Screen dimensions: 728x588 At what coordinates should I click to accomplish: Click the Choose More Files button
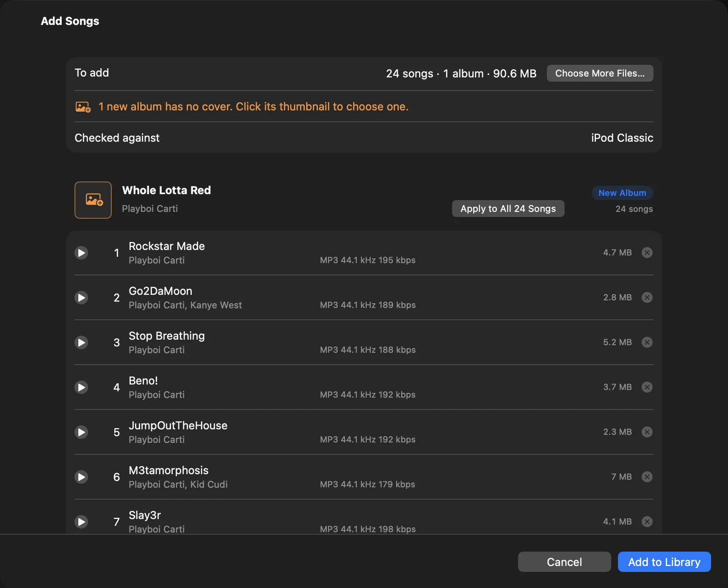(600, 73)
